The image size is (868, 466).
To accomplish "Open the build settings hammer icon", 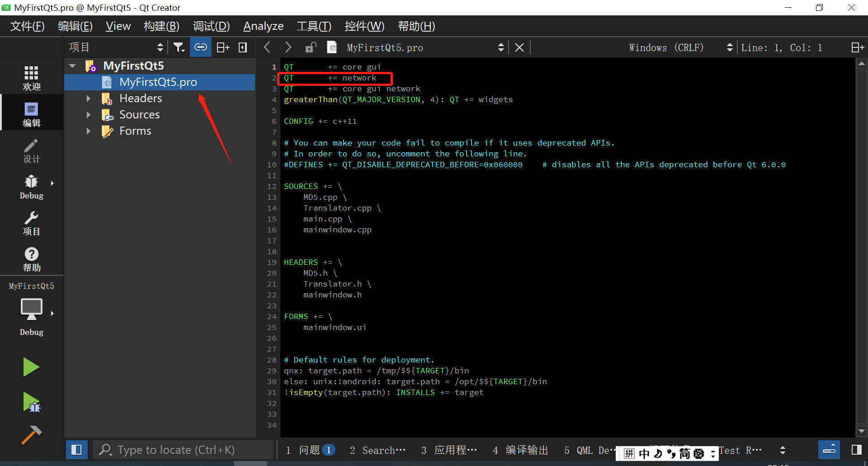I will tap(31, 434).
